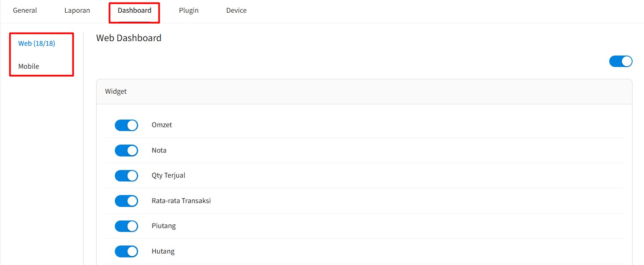Toggle the master Web Dashboard switch
644x265 pixels.
pyautogui.click(x=621, y=61)
